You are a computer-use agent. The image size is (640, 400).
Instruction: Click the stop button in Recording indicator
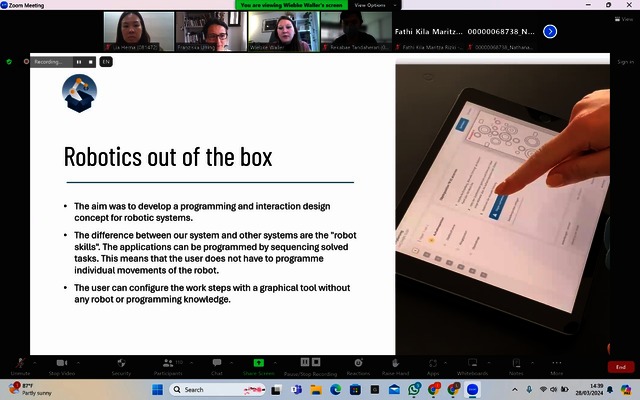91,62
